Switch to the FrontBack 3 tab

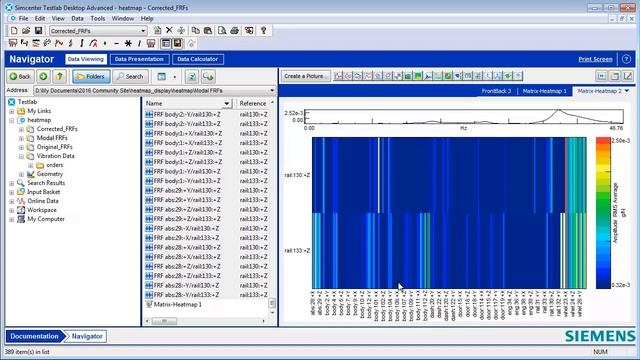496,91
